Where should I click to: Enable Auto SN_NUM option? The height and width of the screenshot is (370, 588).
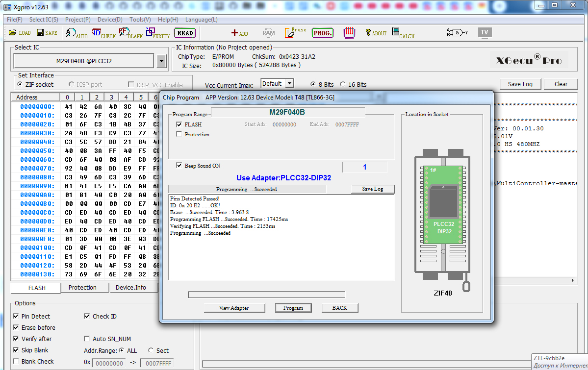pyautogui.click(x=87, y=339)
